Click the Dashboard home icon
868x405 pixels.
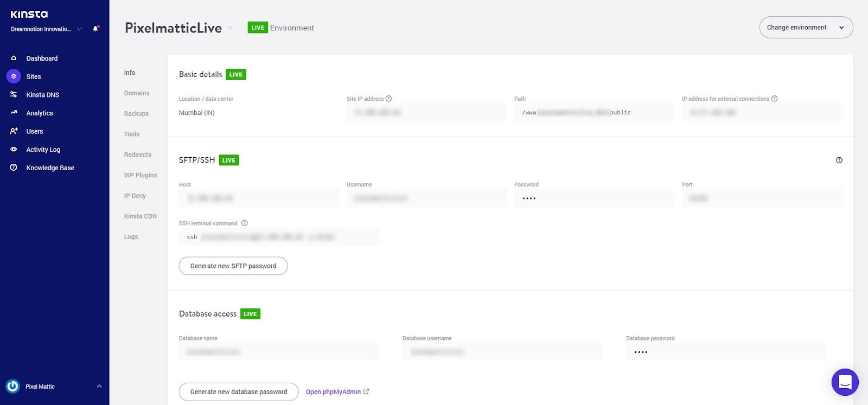[14, 58]
